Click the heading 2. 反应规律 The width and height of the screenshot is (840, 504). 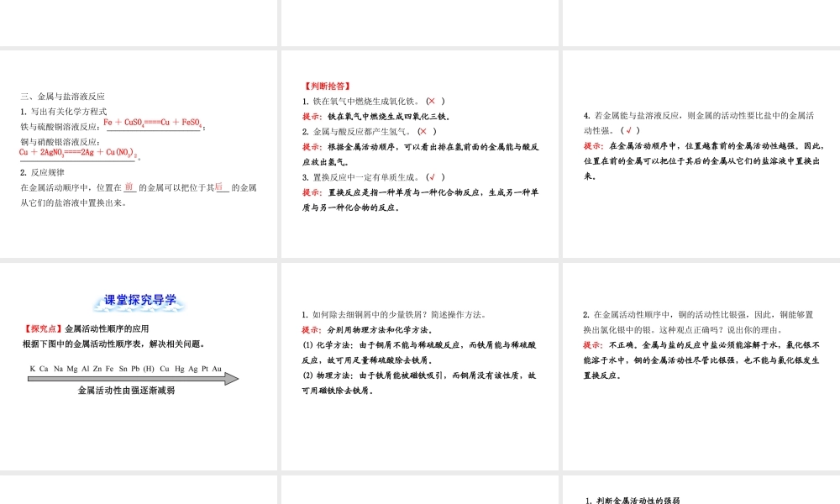(42, 172)
